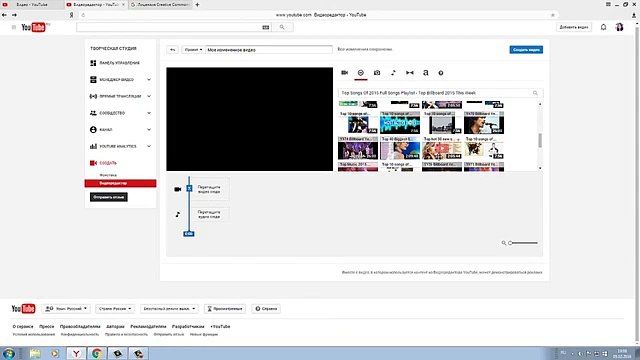The width and height of the screenshot is (640, 360).
Task: Click the blue Create video button
Action: (526, 49)
